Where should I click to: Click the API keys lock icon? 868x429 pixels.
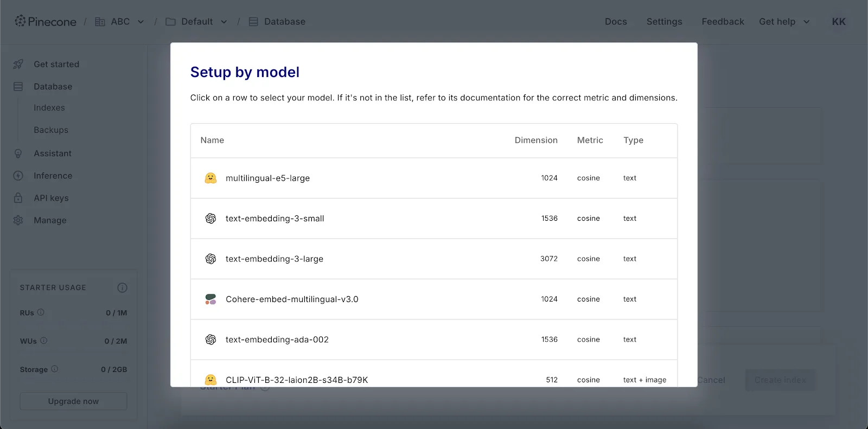point(18,198)
